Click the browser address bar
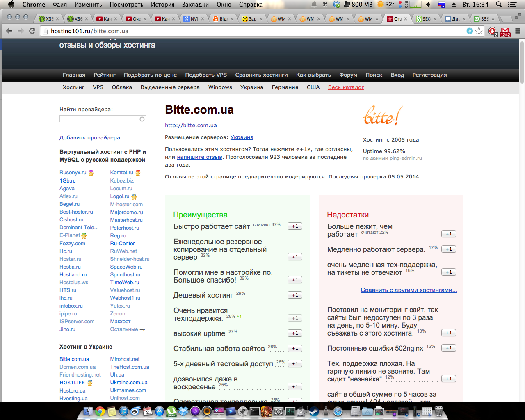The height and width of the screenshot is (420, 525). point(262,31)
